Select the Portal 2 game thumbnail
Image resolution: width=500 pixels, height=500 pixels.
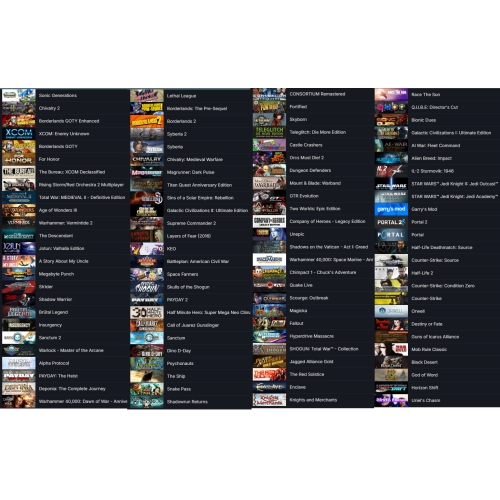391,222
